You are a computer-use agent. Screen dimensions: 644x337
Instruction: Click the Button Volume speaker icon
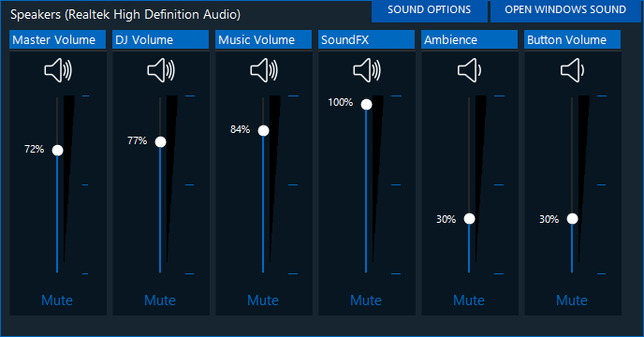coord(573,70)
